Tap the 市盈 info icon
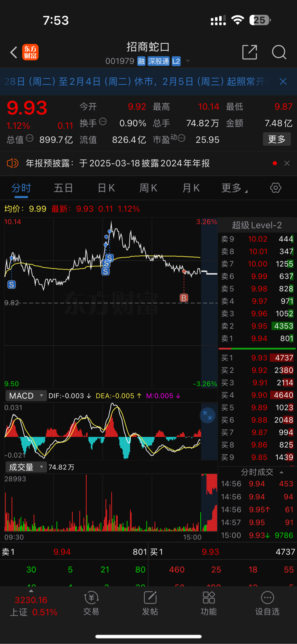297x644 pixels. [x=181, y=138]
